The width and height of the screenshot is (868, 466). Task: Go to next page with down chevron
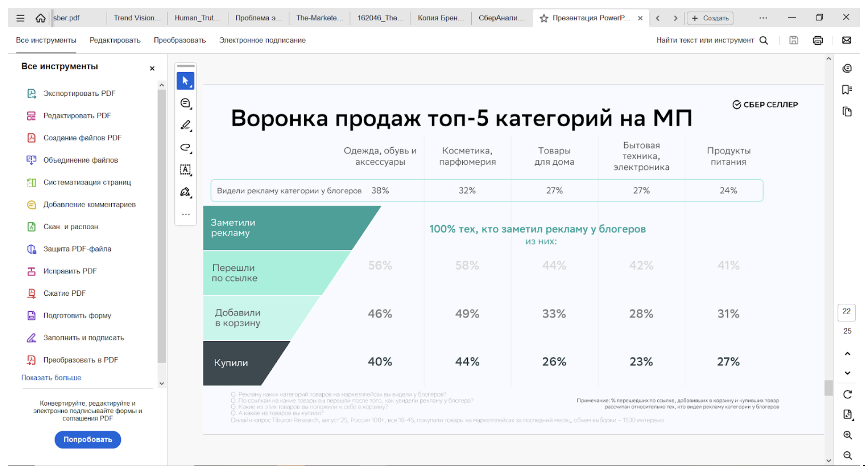tap(847, 373)
